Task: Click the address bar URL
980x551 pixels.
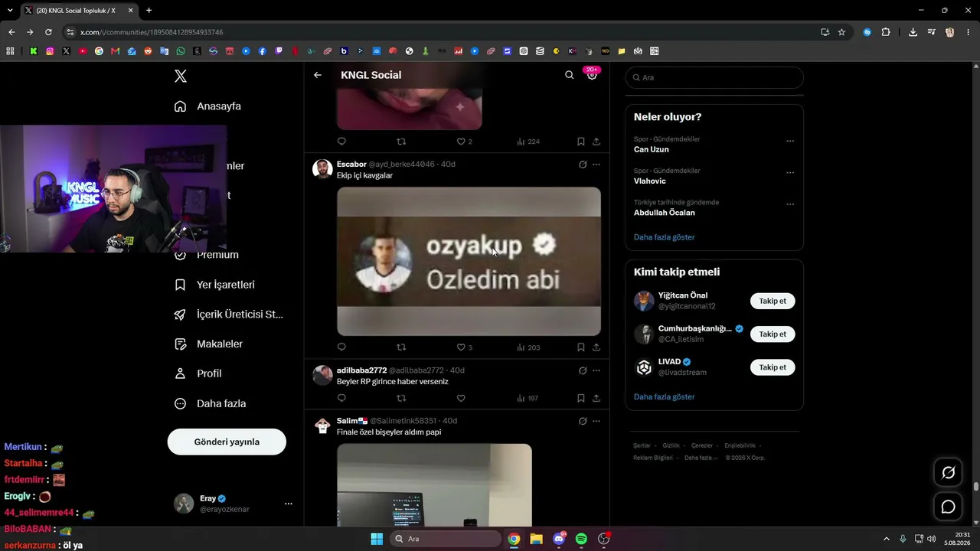Action: click(x=152, y=32)
